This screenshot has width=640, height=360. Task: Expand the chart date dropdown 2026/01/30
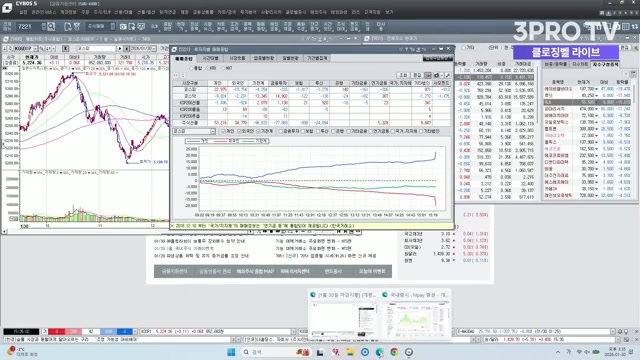153,49
